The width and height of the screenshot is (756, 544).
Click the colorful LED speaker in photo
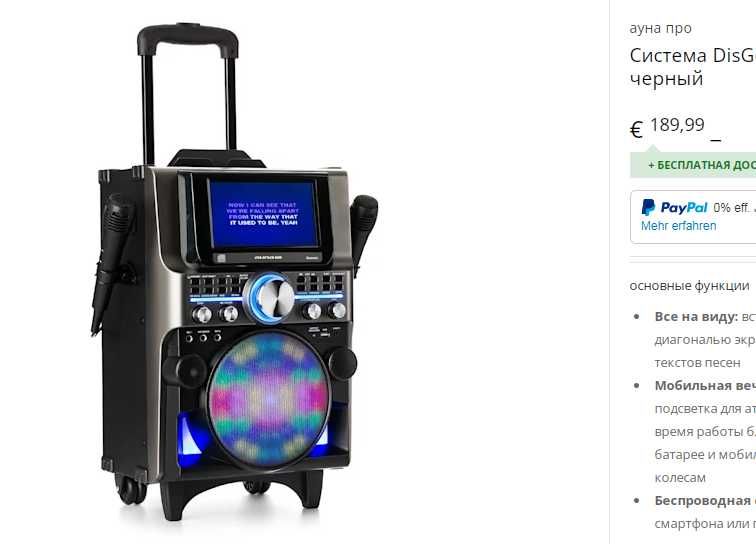pos(269,398)
